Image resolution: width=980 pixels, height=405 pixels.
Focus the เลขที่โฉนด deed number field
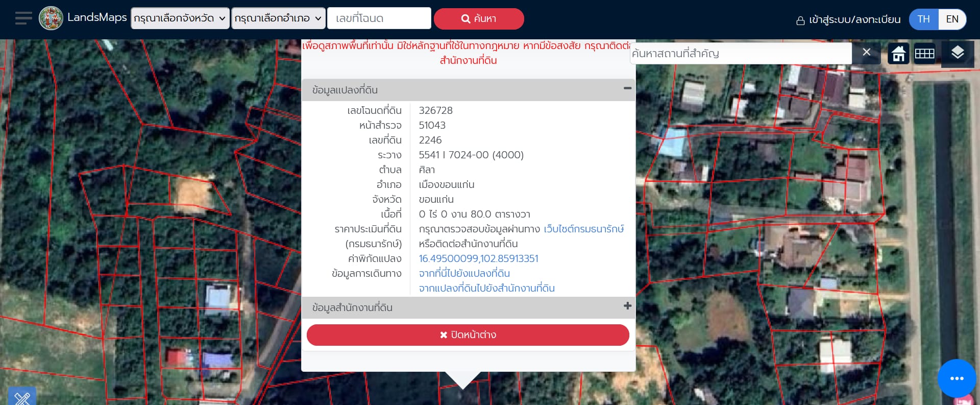click(379, 18)
